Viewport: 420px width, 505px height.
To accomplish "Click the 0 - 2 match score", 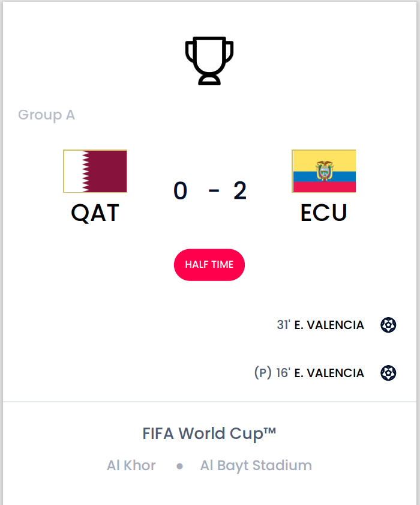I will [x=210, y=191].
